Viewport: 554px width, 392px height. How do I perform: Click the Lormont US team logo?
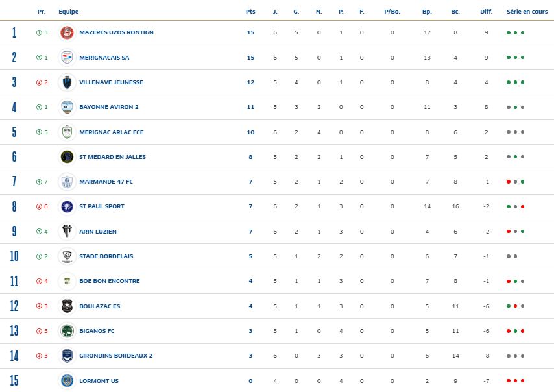tap(67, 381)
